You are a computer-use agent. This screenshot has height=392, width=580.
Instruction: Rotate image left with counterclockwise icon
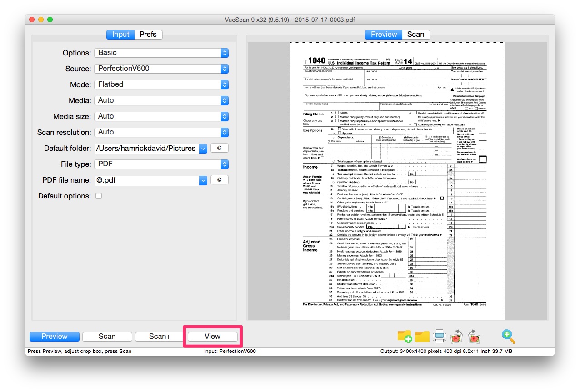tap(456, 337)
